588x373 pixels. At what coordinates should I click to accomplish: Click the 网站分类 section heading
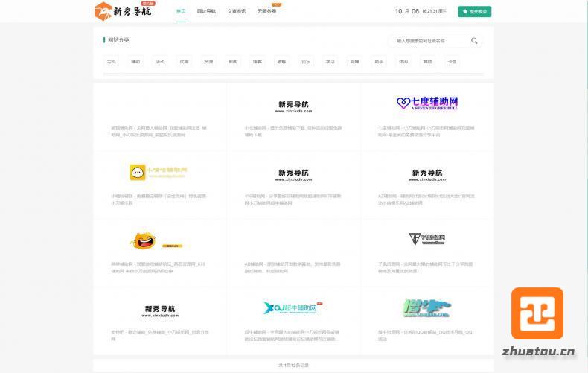(x=118, y=40)
